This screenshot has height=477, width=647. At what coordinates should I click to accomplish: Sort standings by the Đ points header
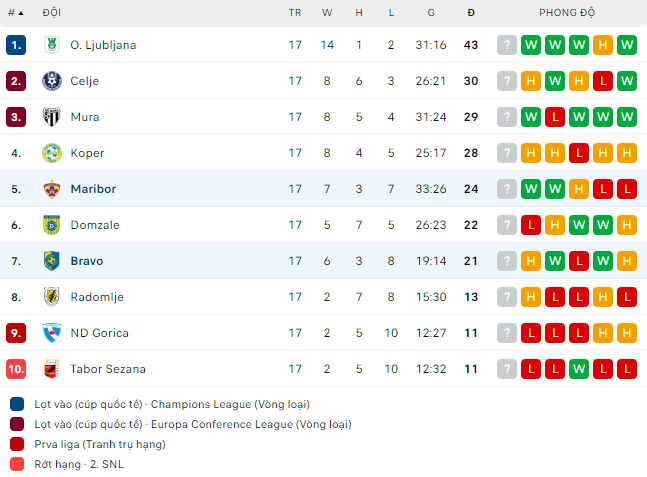471,13
